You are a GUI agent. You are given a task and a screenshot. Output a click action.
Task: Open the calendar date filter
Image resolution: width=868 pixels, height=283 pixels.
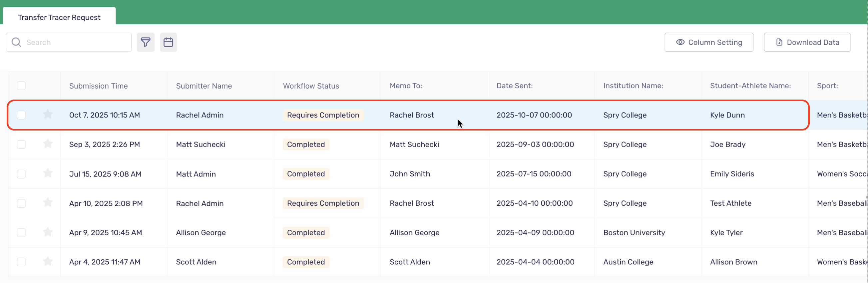tap(168, 42)
